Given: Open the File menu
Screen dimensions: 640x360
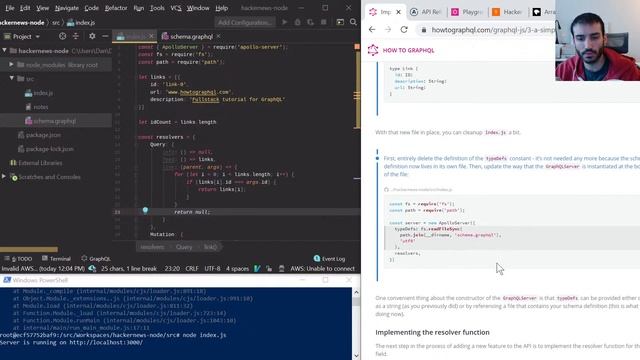Looking at the screenshot, I should (10, 8).
